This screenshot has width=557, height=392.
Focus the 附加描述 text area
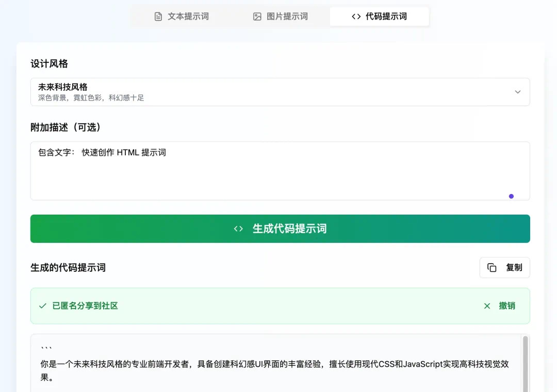[x=280, y=173]
